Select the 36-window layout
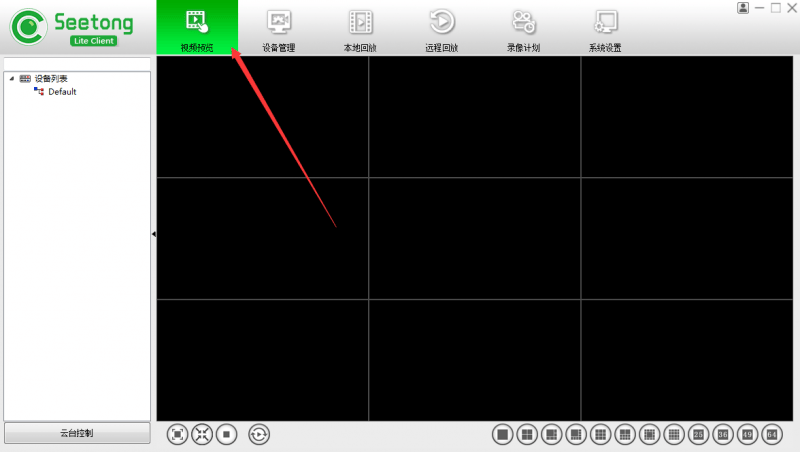This screenshot has width=800, height=452. (x=723, y=435)
